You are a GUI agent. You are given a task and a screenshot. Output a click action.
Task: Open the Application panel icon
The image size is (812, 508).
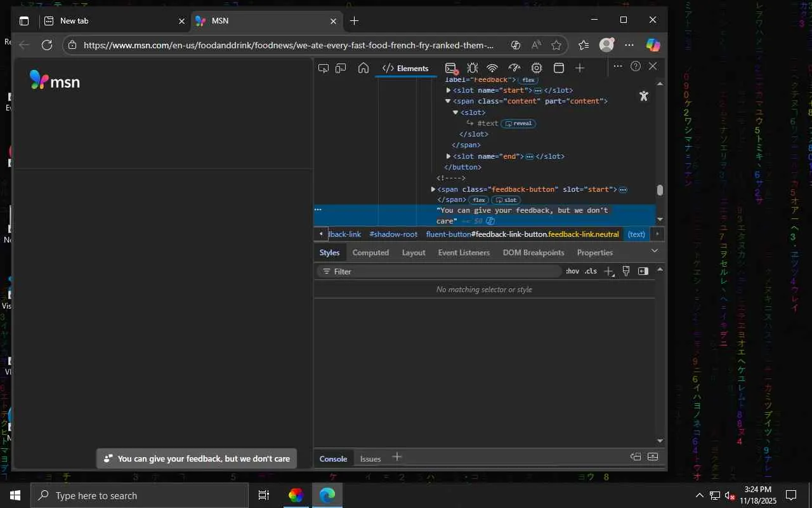559,68
